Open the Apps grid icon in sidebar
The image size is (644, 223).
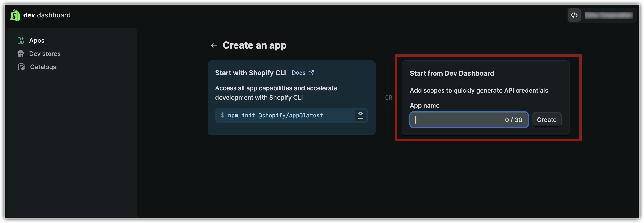point(21,41)
